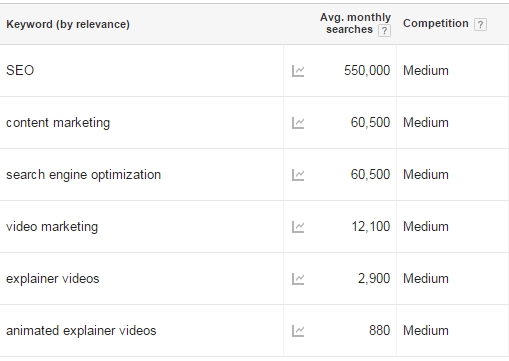The image size is (509, 361).
Task: Select the search engine optimization keyword
Action: click(83, 175)
